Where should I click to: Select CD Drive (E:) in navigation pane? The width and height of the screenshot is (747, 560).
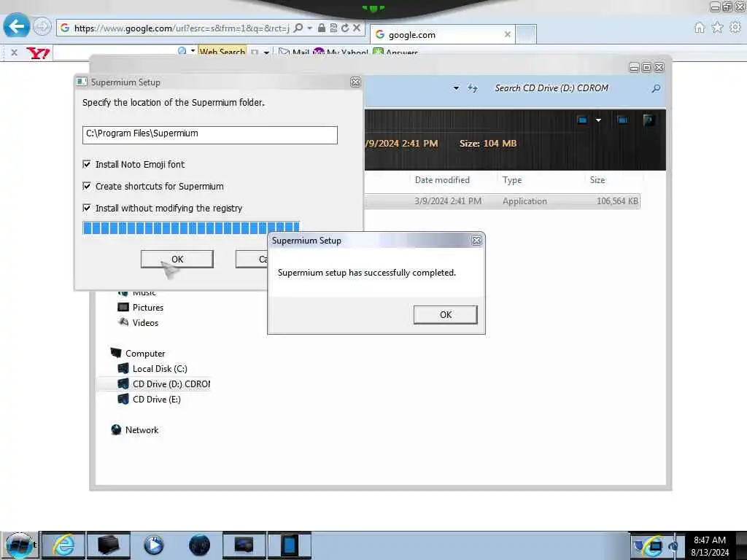[156, 399]
